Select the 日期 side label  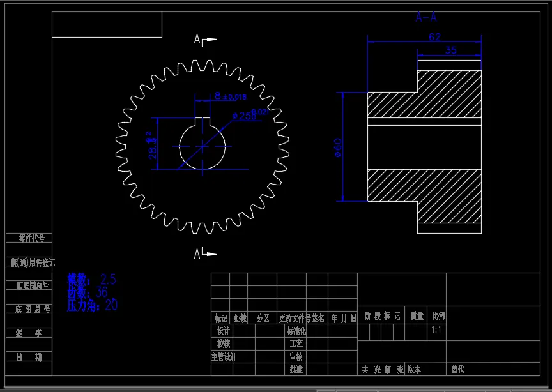pos(29,357)
